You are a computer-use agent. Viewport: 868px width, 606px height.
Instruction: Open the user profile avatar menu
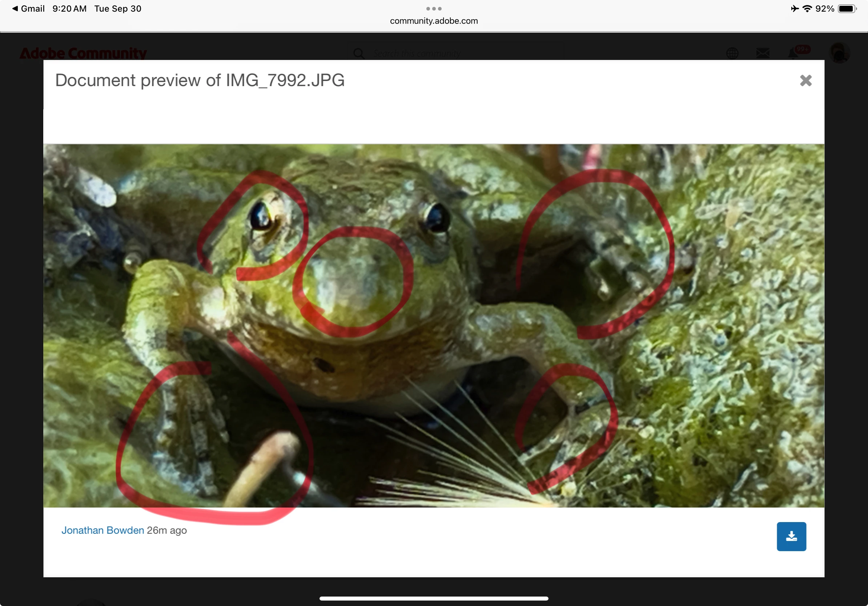point(839,53)
